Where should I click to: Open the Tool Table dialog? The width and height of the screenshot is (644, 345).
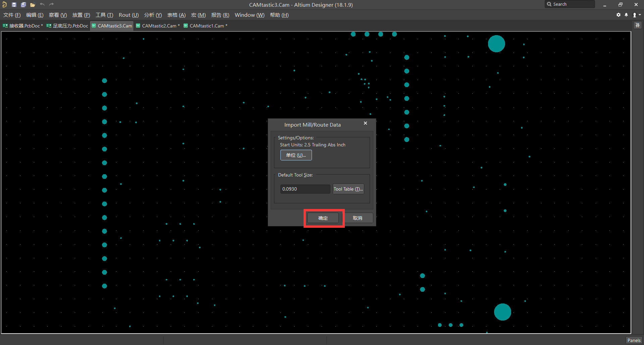[348, 189]
